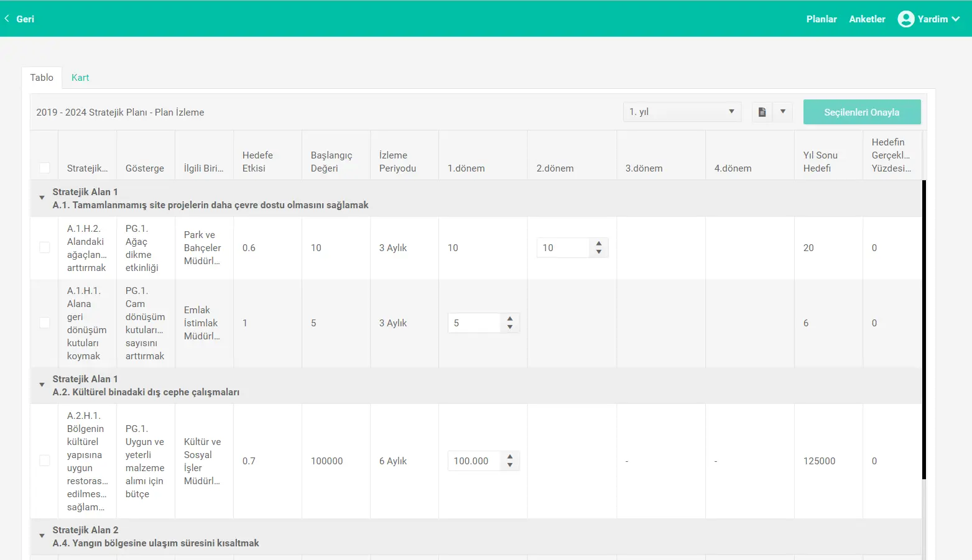Viewport: 972px width, 560px height.
Task: Check the A.1.H.1. geri dönüşüm row checkbox
Action: 45,323
